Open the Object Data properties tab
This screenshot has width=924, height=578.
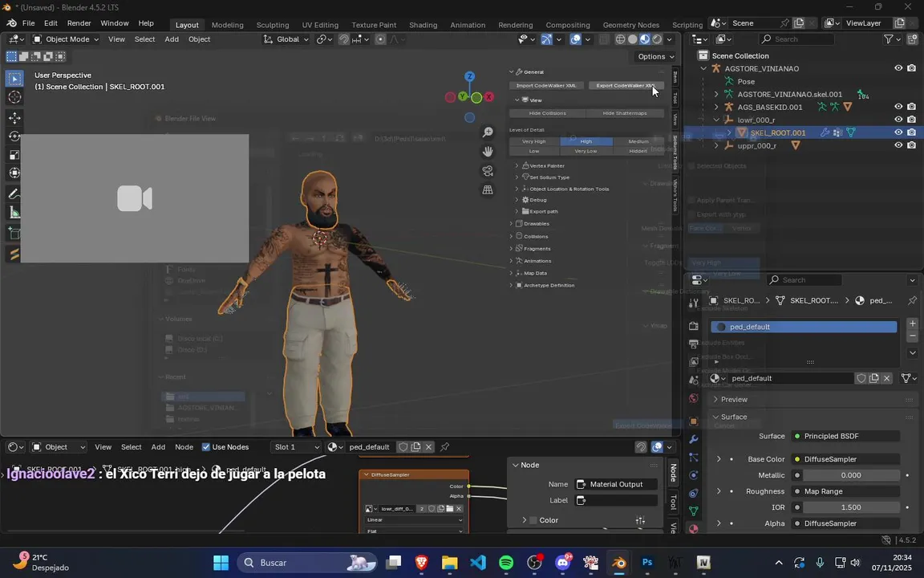tap(694, 511)
